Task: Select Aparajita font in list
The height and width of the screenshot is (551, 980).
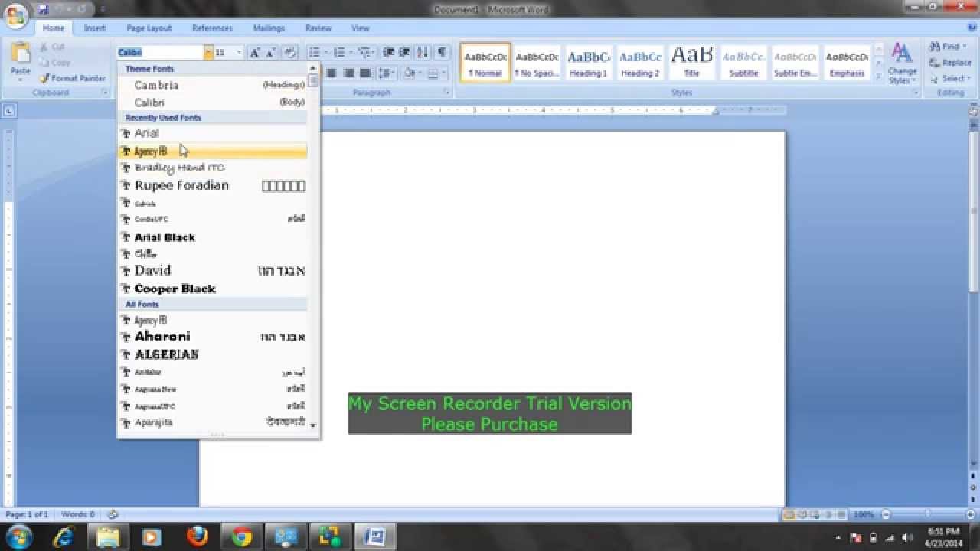Action: 213,422
